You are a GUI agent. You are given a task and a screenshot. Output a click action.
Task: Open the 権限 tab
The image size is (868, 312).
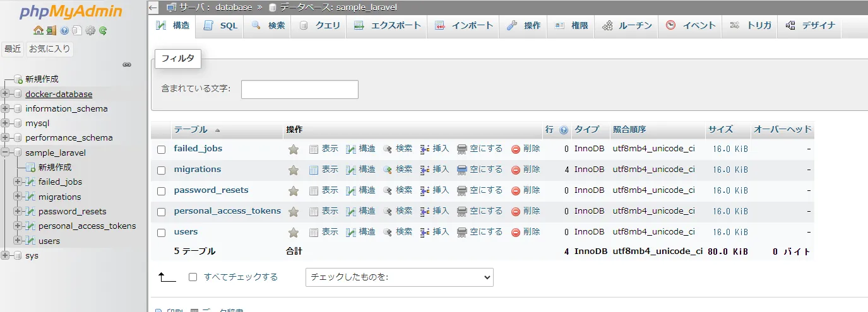point(571,26)
